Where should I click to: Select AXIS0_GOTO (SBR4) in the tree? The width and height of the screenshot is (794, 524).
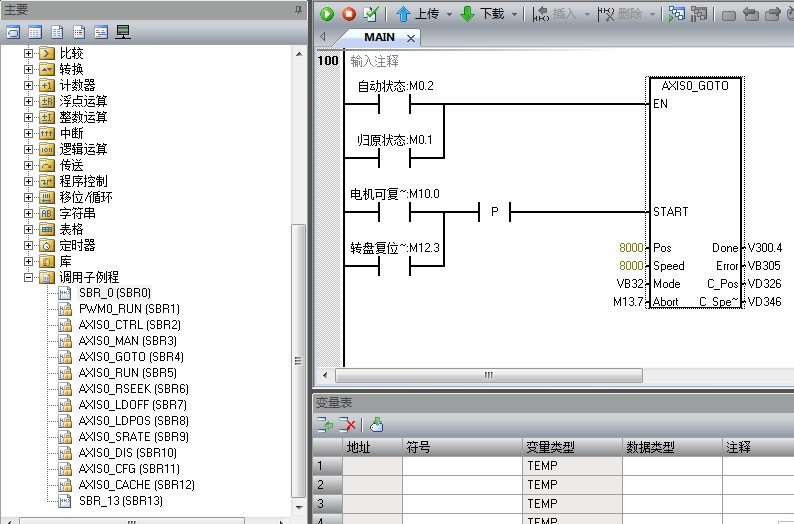(x=131, y=357)
